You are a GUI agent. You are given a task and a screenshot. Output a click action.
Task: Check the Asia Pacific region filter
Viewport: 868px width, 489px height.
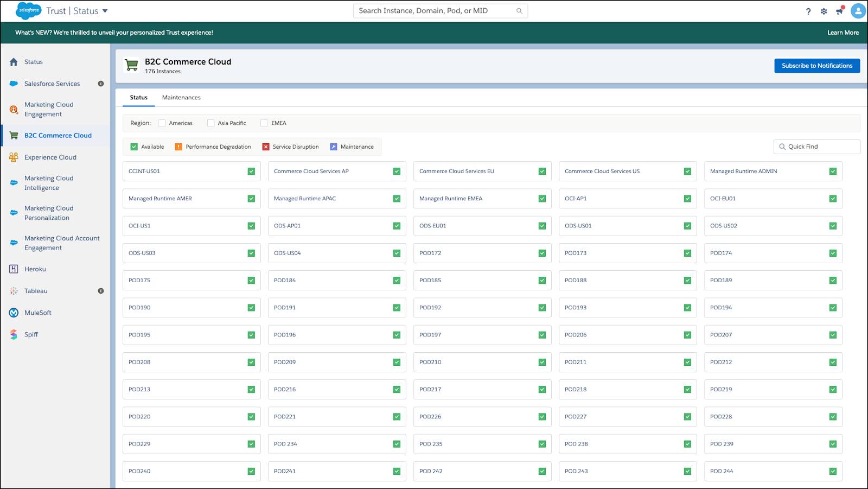(x=211, y=123)
